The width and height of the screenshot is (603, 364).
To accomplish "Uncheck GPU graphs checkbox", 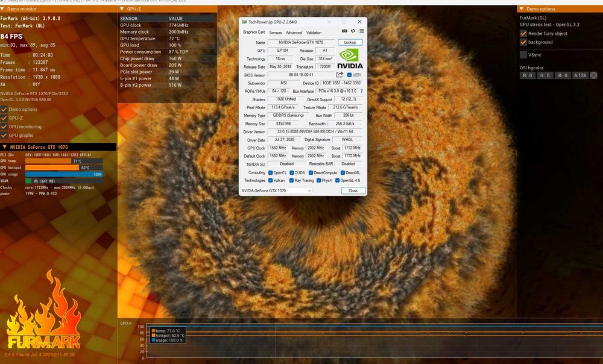I will pyautogui.click(x=4, y=136).
